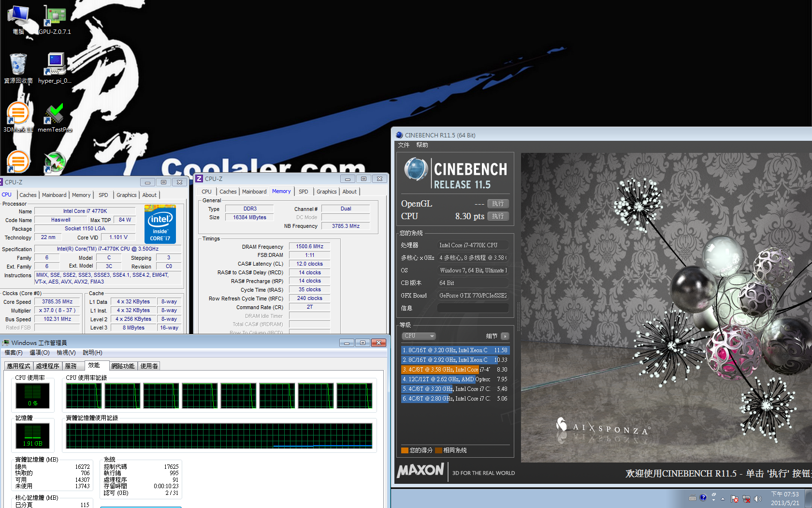Open the SPD tab in the Memory CPU-Z window

[x=303, y=192]
